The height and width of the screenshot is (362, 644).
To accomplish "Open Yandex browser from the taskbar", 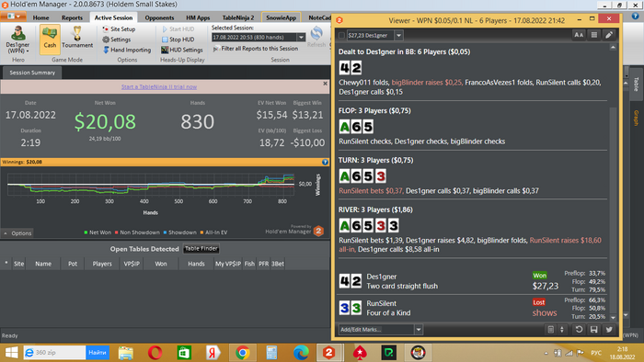I will (x=213, y=353).
